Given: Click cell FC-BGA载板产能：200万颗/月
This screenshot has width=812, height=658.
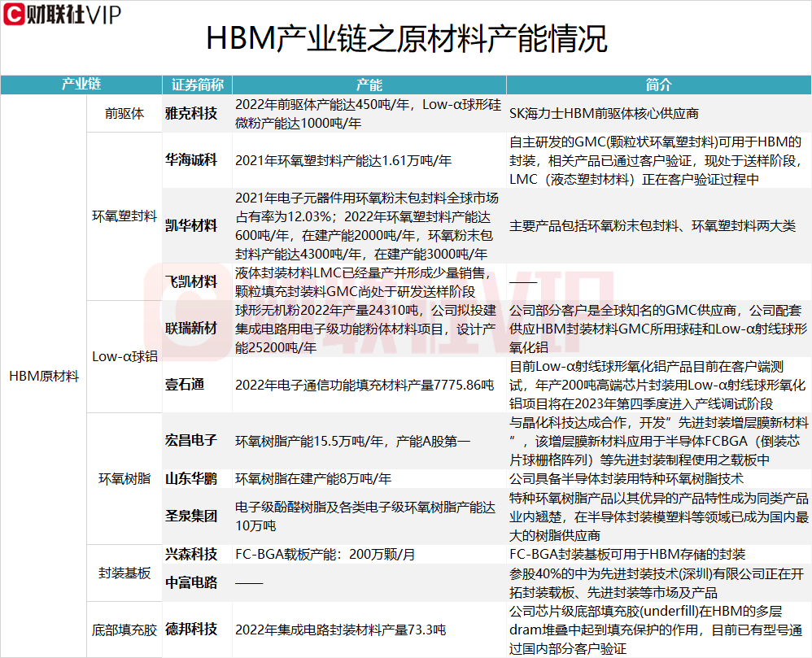Looking at the screenshot, I should [369, 554].
